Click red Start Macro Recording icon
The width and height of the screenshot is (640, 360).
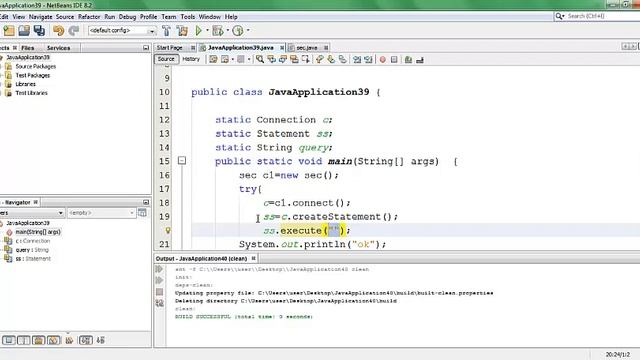coord(382,60)
